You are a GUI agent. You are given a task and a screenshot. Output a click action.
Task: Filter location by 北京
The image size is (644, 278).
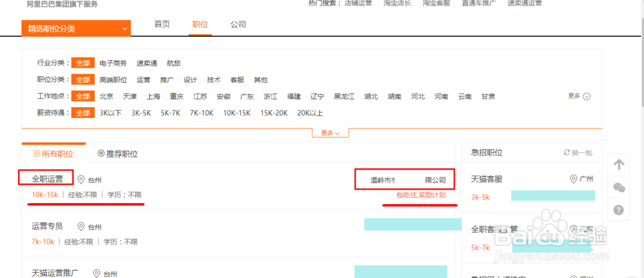click(106, 96)
